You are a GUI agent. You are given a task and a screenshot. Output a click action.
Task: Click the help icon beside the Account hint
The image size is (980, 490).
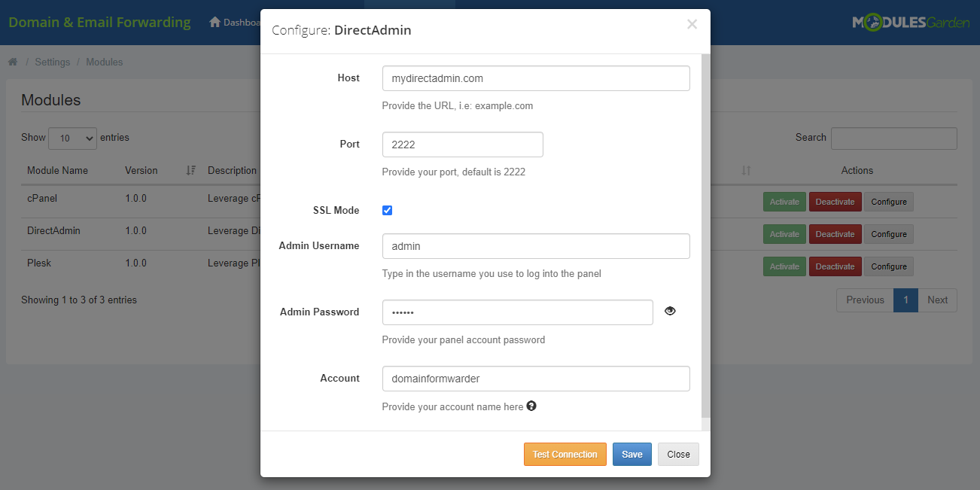531,406
